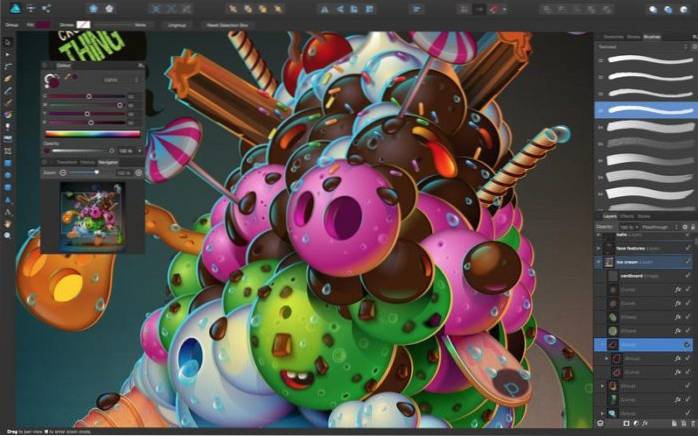698x436 pixels.
Task: Toggle the layer lock icon in Layers header
Action: 694,227
